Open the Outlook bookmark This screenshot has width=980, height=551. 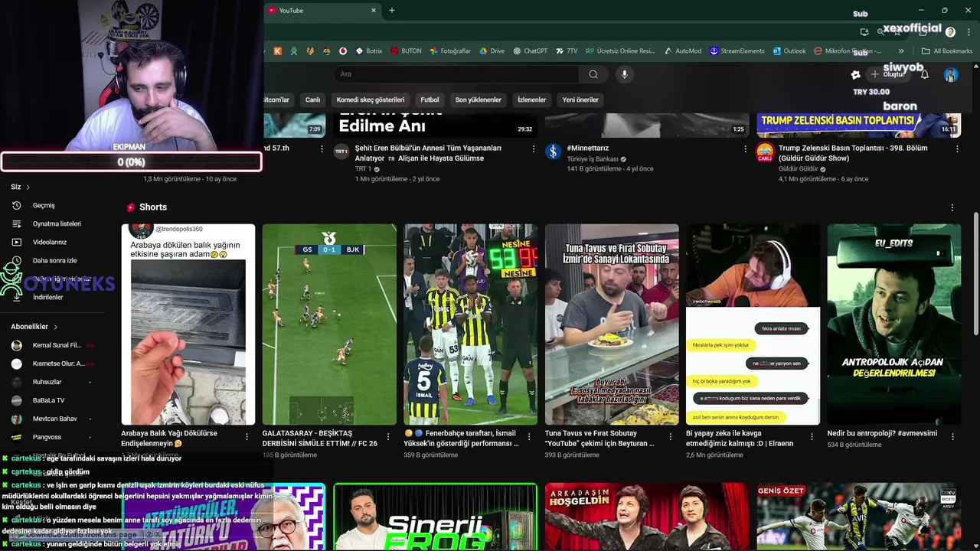789,51
